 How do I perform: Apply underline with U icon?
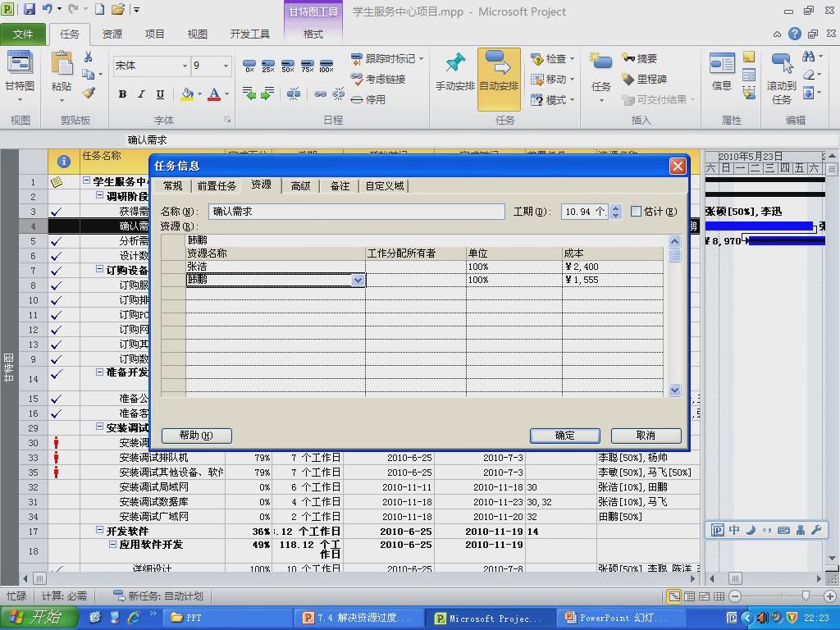point(160,94)
